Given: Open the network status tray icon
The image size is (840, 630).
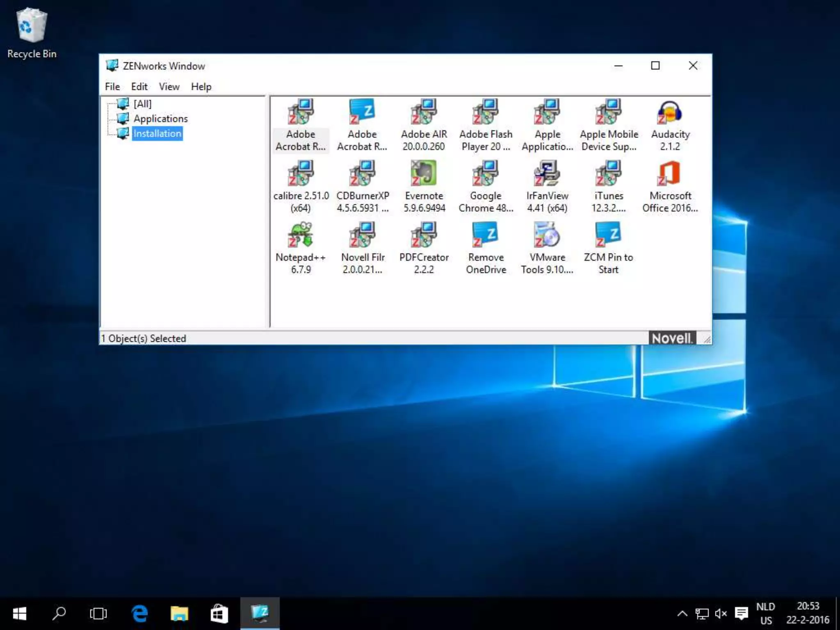Looking at the screenshot, I should point(702,614).
